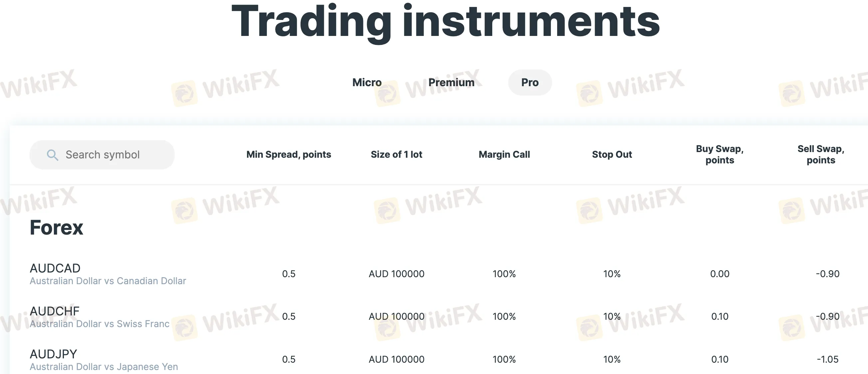Click the Margin Call column header
The width and height of the screenshot is (868, 374).
point(504,154)
